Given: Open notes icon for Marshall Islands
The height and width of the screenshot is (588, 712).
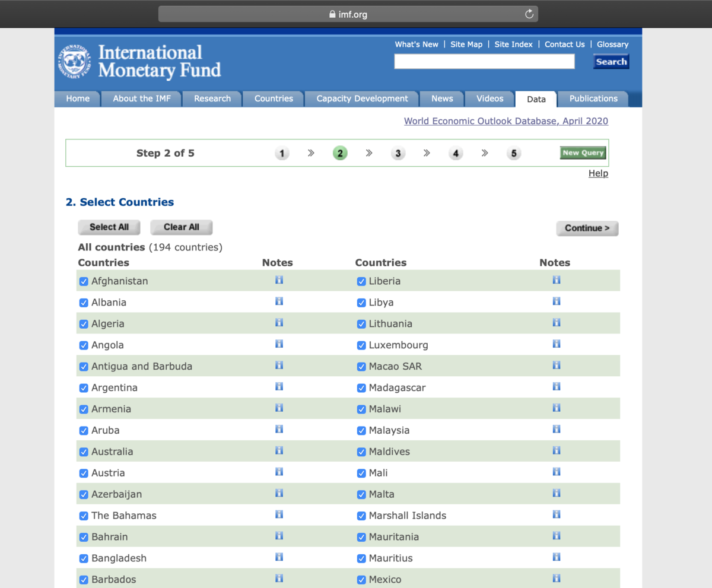Looking at the screenshot, I should pos(557,514).
